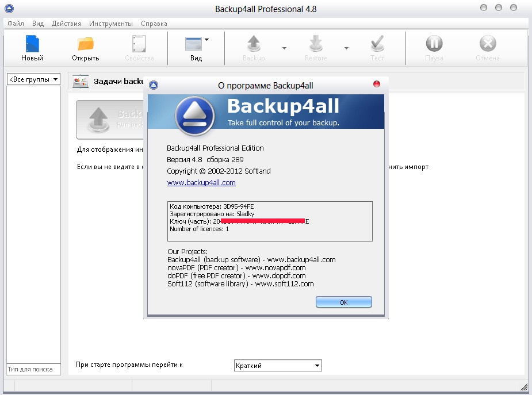Open the Инструменты menu
Viewport: 532px width, 395px height.
(x=111, y=24)
